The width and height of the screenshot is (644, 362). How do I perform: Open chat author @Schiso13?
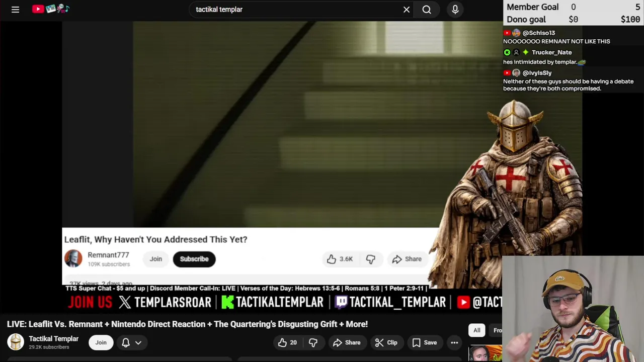point(539,33)
